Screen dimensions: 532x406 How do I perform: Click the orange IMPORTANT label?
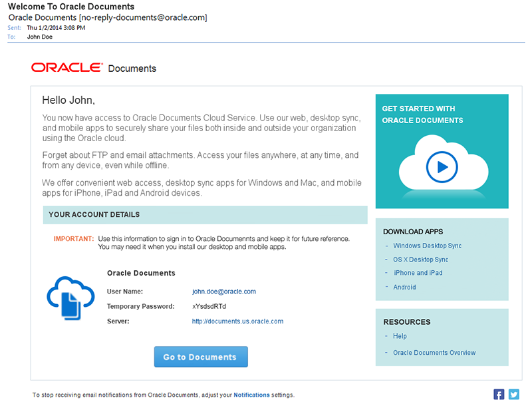[x=74, y=239]
